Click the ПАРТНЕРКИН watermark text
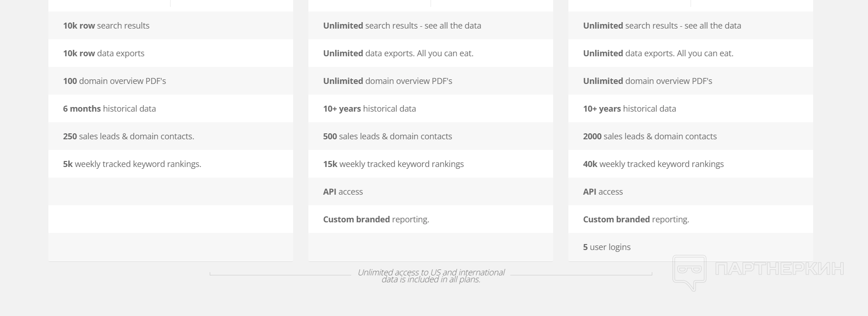 point(779,268)
